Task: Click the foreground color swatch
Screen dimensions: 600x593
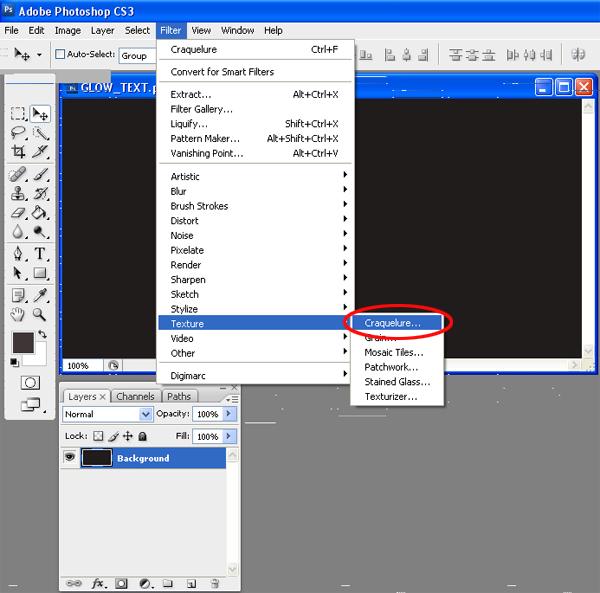Action: pos(23,342)
